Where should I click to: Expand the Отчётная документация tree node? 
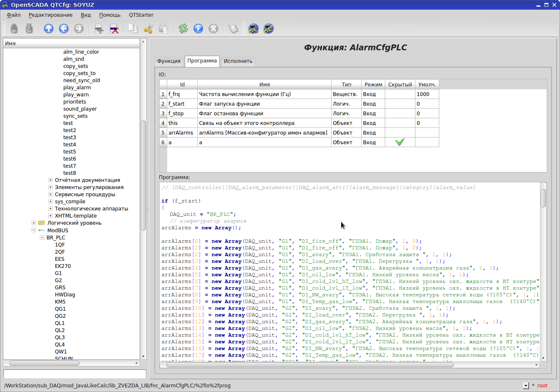point(50,180)
